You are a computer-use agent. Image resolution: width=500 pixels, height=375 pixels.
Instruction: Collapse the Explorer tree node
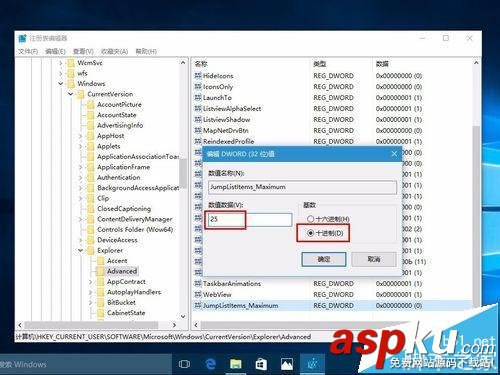pos(80,250)
